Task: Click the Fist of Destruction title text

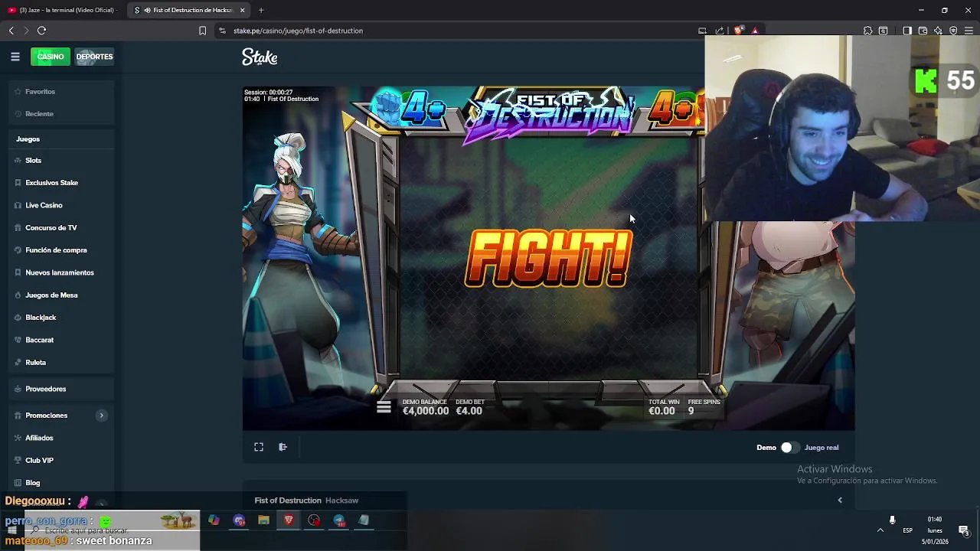Action: pos(288,500)
